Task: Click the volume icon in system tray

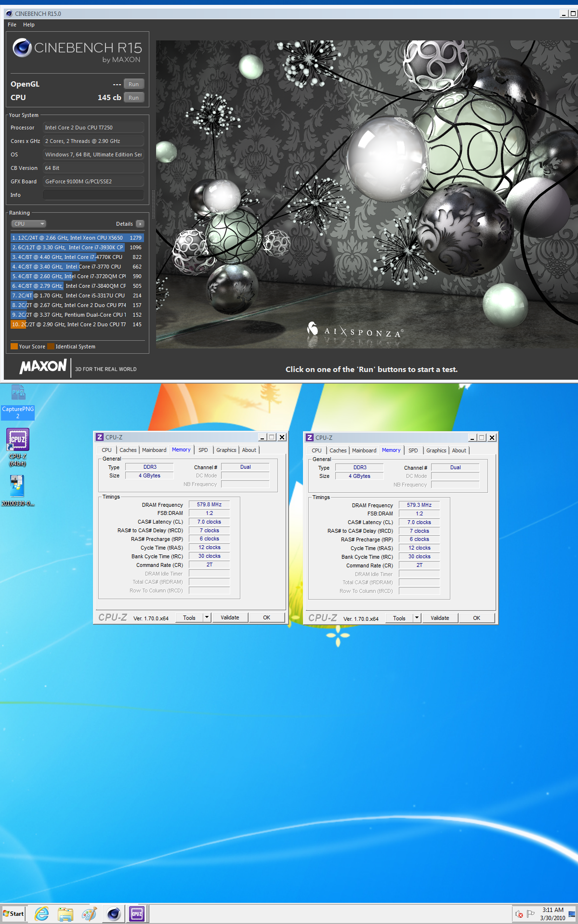Action: [x=519, y=914]
